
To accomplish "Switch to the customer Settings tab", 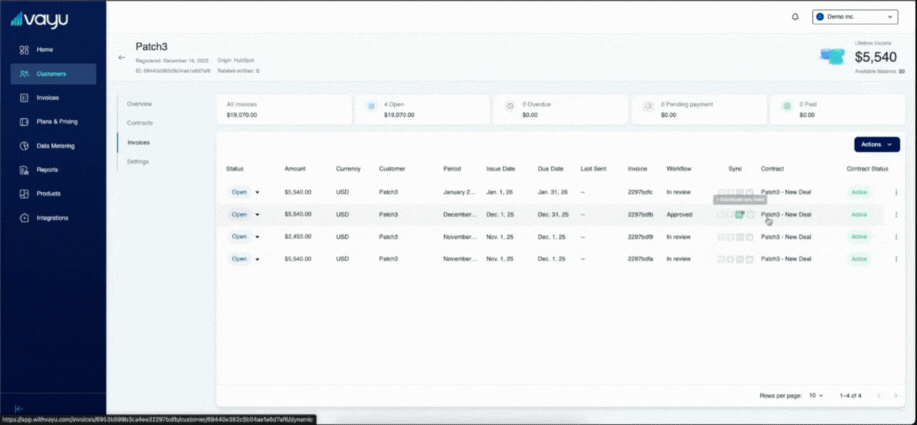I will 138,161.
